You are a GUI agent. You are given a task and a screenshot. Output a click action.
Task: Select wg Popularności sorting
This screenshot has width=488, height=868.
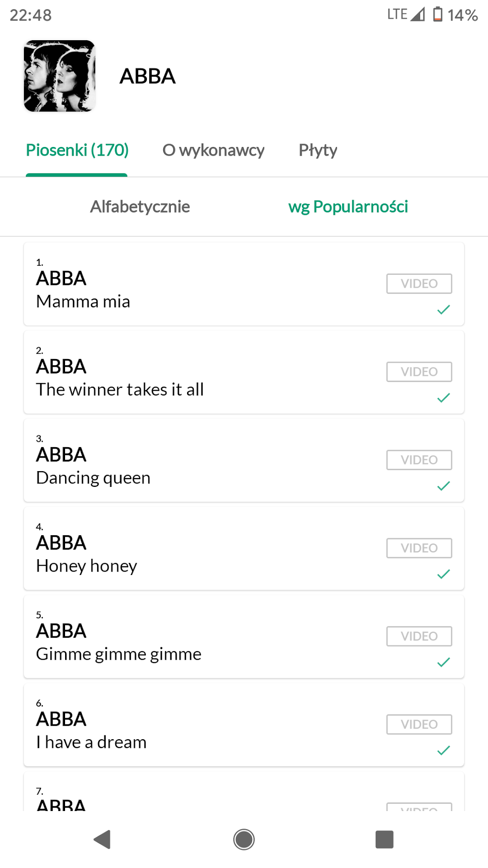(348, 207)
